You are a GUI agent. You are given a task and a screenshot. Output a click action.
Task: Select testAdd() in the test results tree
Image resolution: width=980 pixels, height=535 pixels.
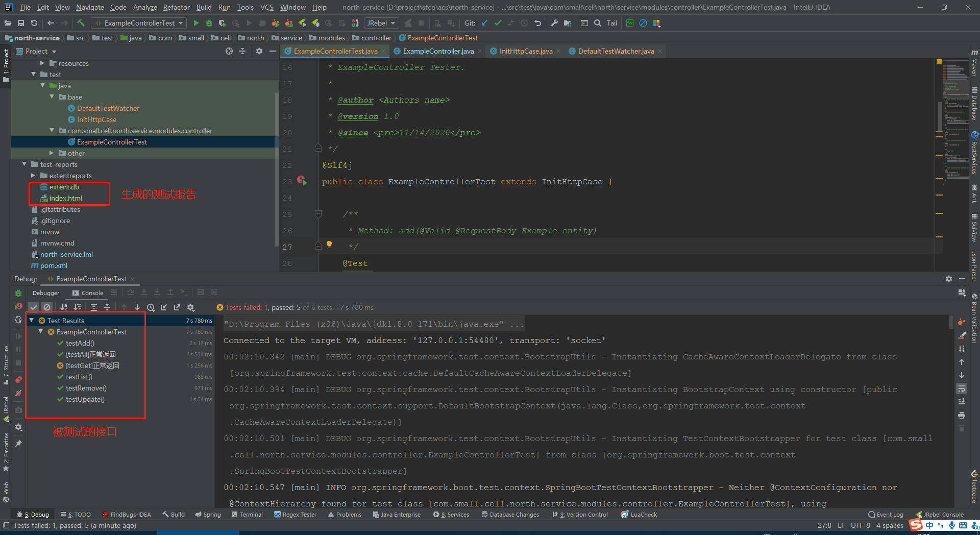point(80,343)
